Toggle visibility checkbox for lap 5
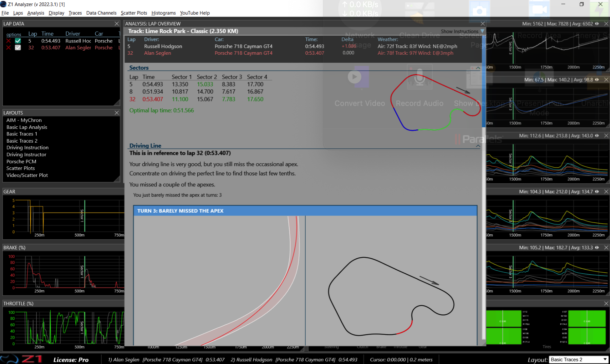The height and width of the screenshot is (364, 610). (18, 41)
